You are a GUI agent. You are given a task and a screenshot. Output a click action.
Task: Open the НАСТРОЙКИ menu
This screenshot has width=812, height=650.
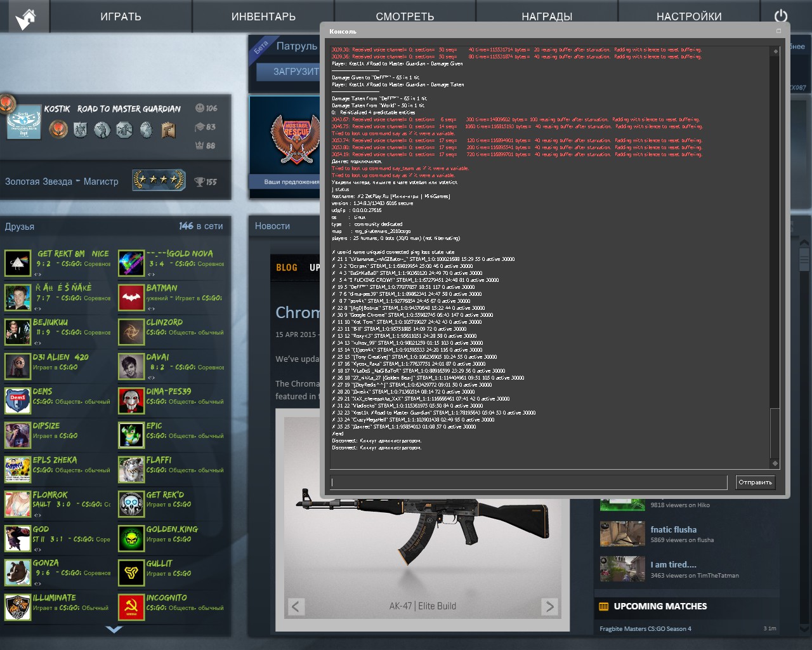(689, 17)
